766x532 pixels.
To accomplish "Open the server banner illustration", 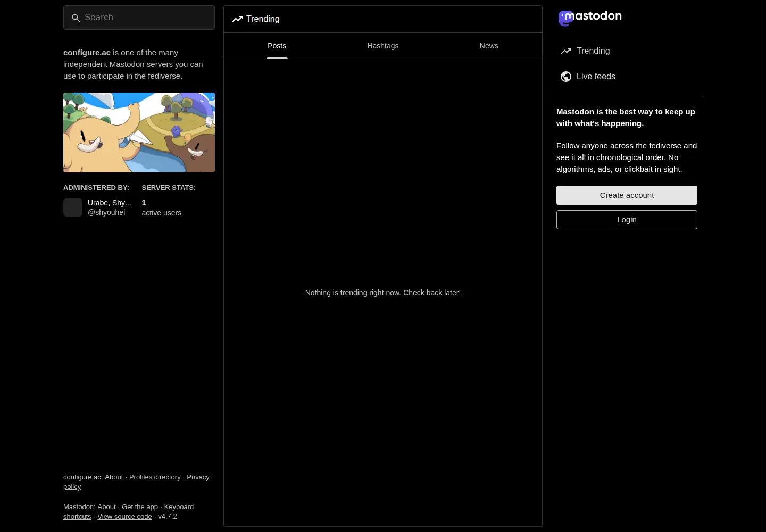I will 139,132.
